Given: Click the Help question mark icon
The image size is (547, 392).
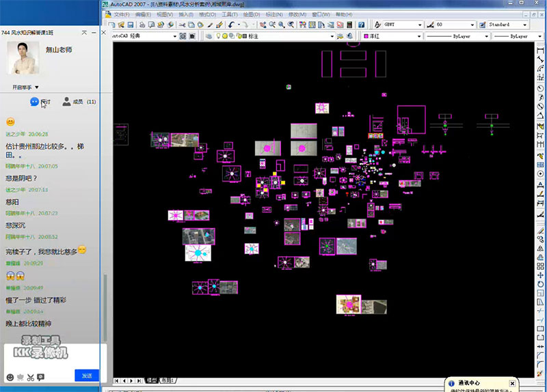Looking at the screenshot, I should tap(362, 25).
